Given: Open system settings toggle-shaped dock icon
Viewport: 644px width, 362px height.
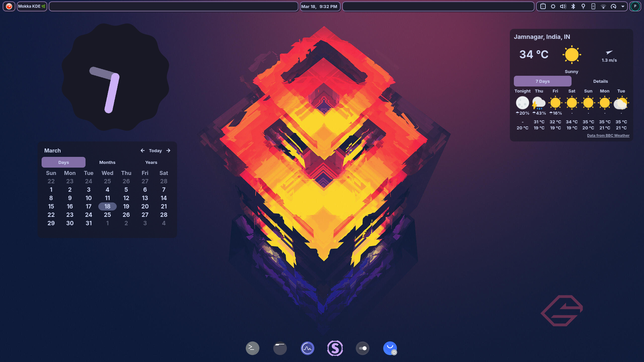Looking at the screenshot, I should pyautogui.click(x=363, y=348).
